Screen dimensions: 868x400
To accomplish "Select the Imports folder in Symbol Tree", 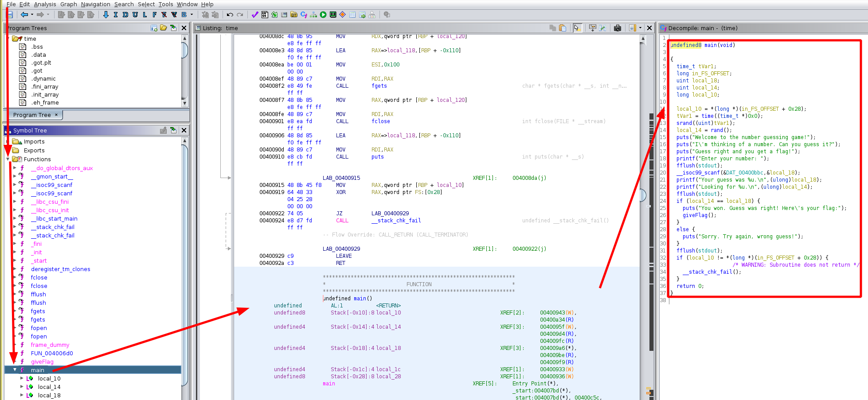I will click(34, 142).
